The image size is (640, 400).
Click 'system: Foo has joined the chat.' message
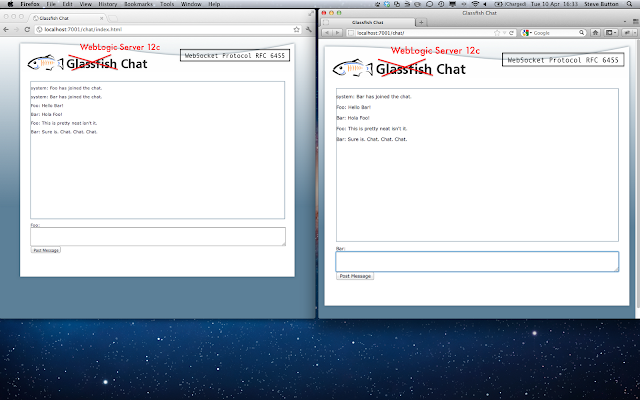pyautogui.click(x=66, y=88)
